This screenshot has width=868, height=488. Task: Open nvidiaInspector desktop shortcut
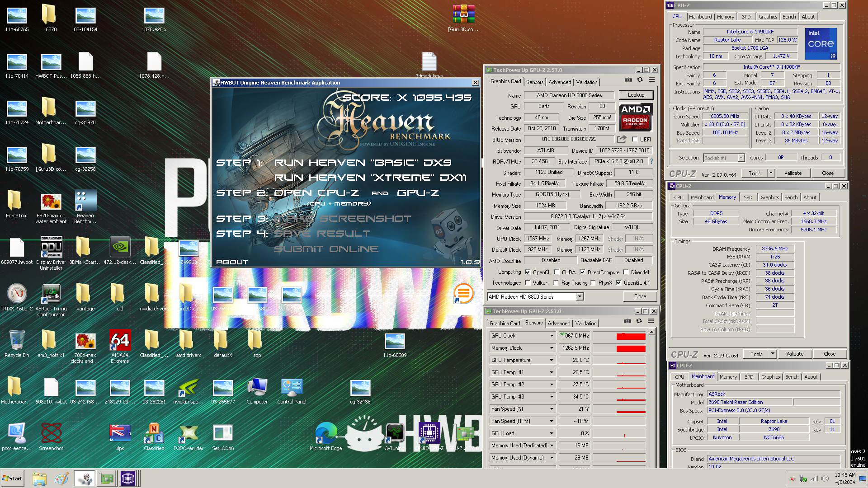(x=188, y=391)
